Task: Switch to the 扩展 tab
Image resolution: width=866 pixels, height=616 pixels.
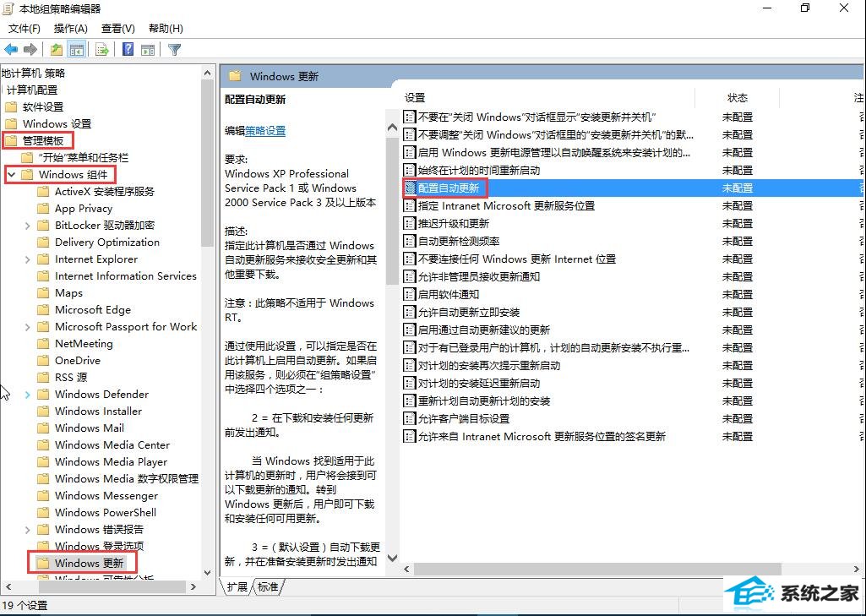Action: [x=237, y=586]
